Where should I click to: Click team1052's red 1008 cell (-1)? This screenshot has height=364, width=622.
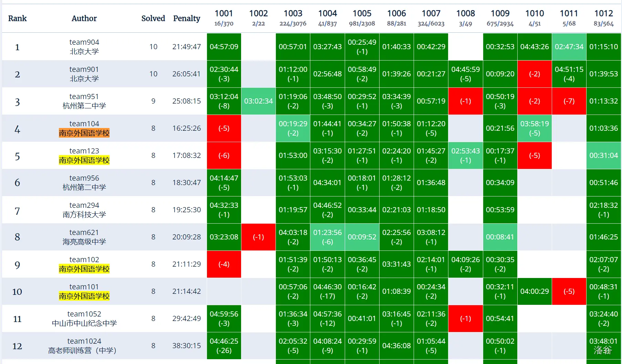click(x=466, y=319)
